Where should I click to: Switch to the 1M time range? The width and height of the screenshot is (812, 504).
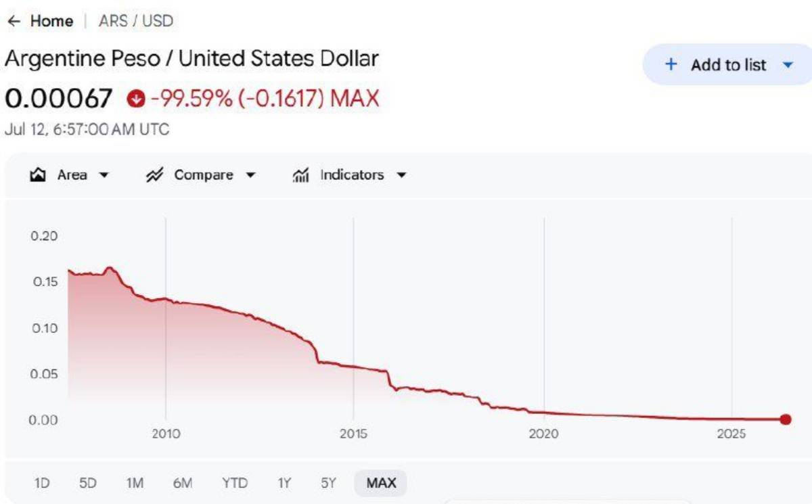135,483
